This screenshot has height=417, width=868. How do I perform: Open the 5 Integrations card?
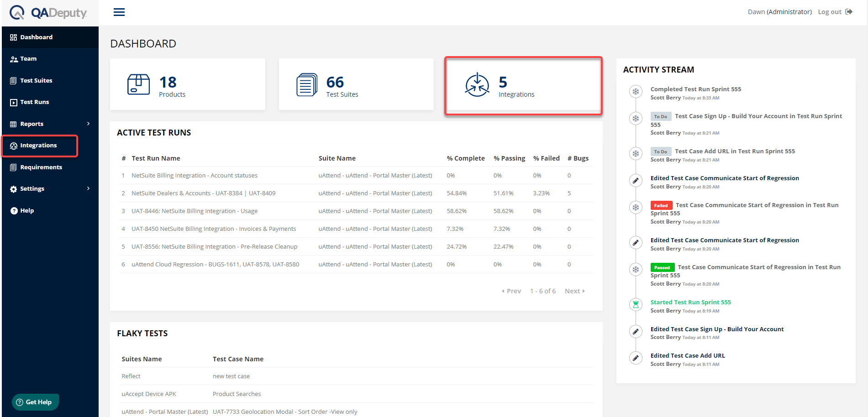[x=524, y=86]
